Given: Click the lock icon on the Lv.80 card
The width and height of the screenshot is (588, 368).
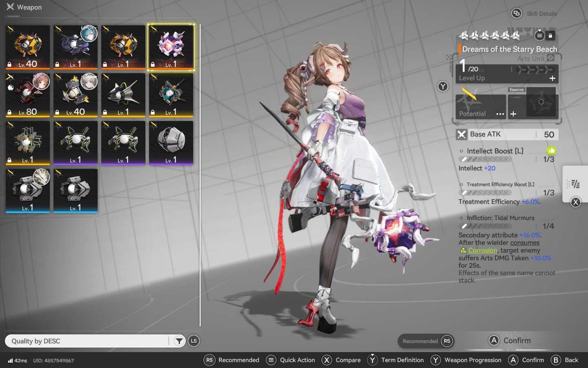Looking at the screenshot, I should click(x=9, y=112).
